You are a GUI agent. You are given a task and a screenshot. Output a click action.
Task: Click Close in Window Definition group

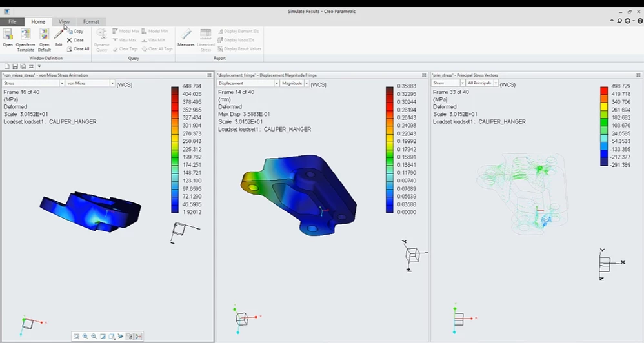pos(75,40)
